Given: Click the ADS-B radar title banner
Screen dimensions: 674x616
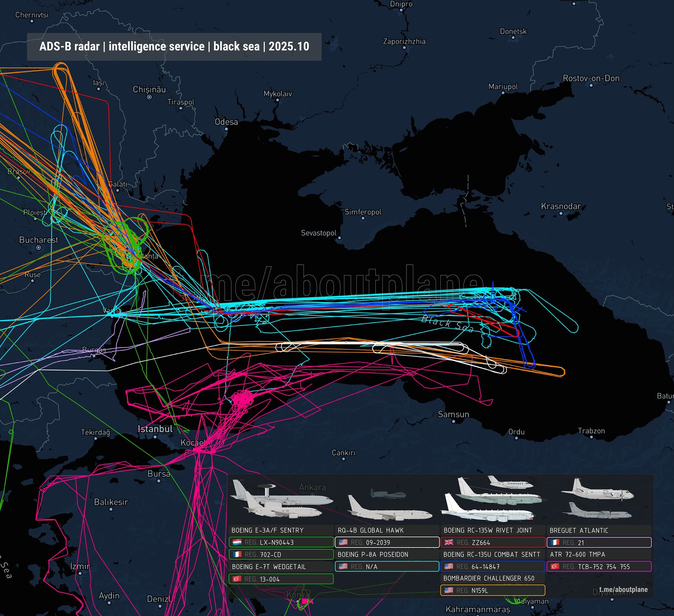Looking at the screenshot, I should tap(174, 47).
